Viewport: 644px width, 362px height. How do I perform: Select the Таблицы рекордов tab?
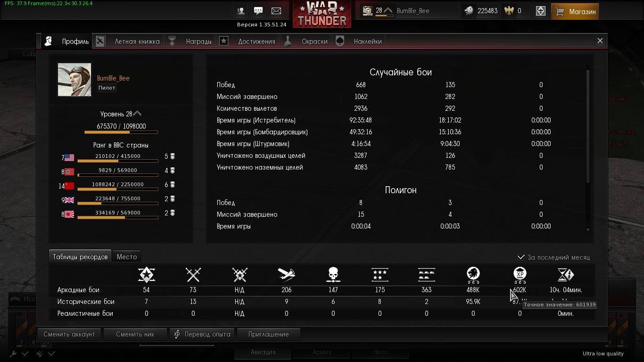click(x=80, y=257)
